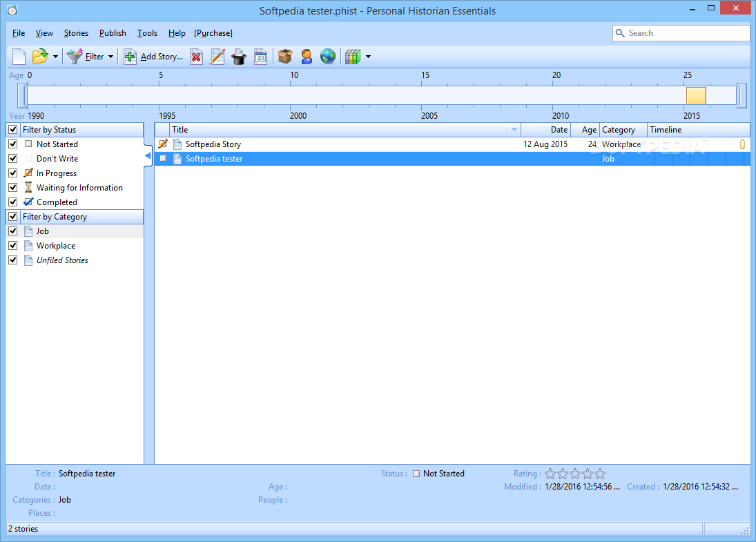Sort by the Age column header
The width and height of the screenshot is (756, 542).
pos(585,130)
